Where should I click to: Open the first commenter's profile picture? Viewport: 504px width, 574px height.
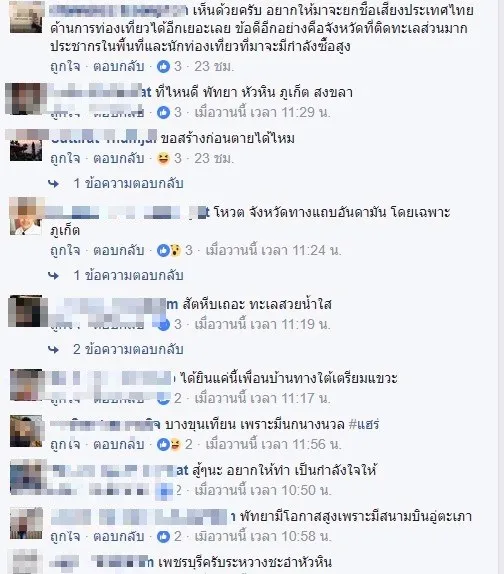(x=26, y=17)
